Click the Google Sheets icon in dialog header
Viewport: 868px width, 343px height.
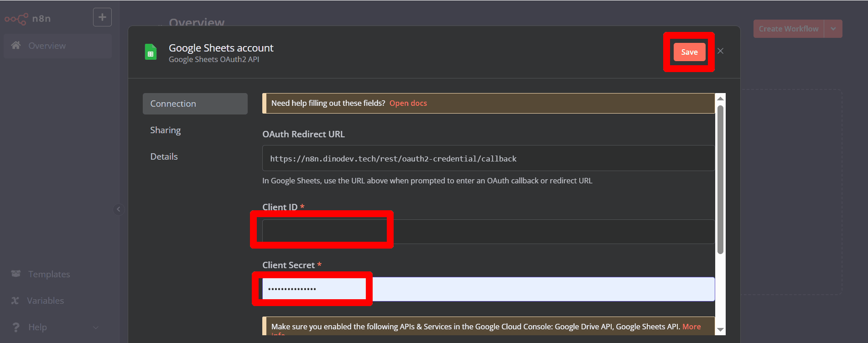[x=151, y=52]
